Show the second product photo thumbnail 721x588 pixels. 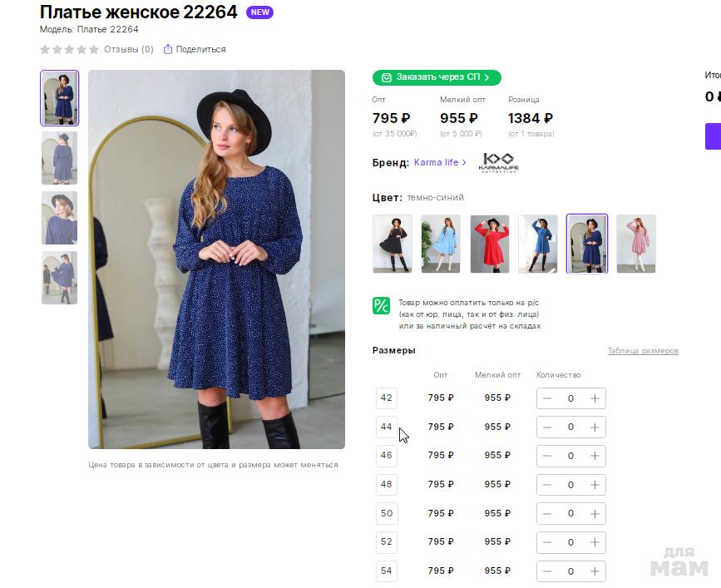coord(59,158)
